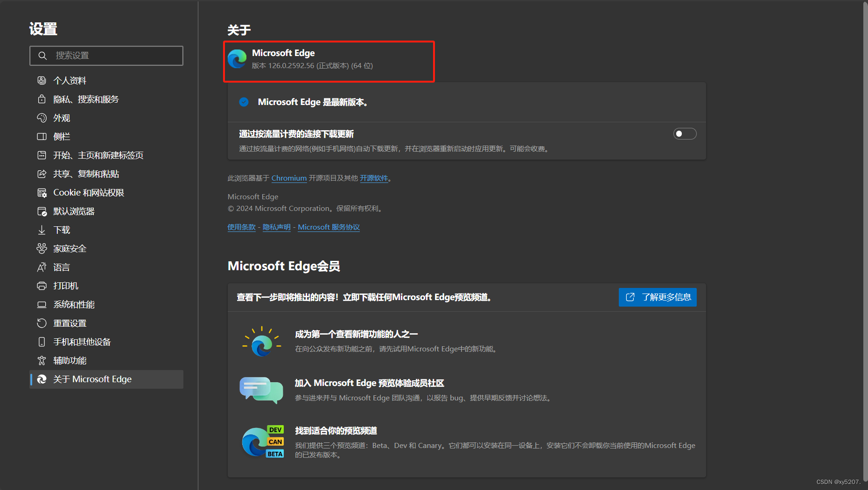Click the Profile icon in sidebar
Image resolution: width=868 pixels, height=490 pixels.
pos(42,80)
